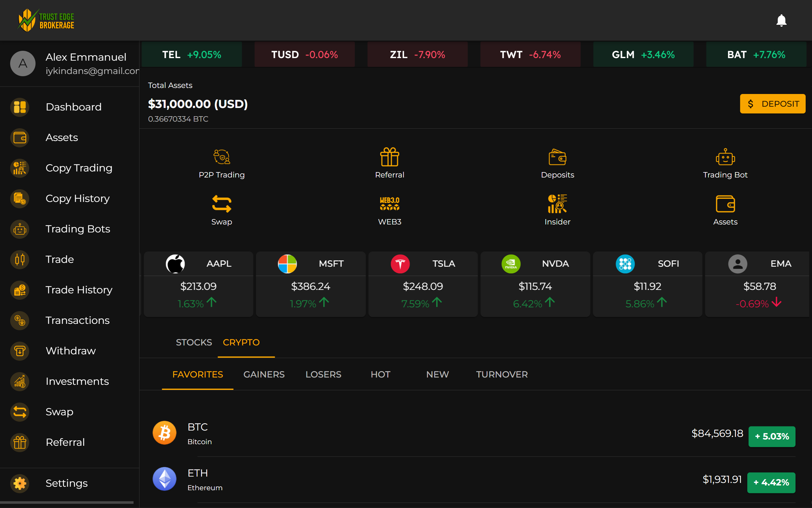Image resolution: width=812 pixels, height=508 pixels.
Task: Open the WEB3 shortcut icon
Action: (390, 204)
